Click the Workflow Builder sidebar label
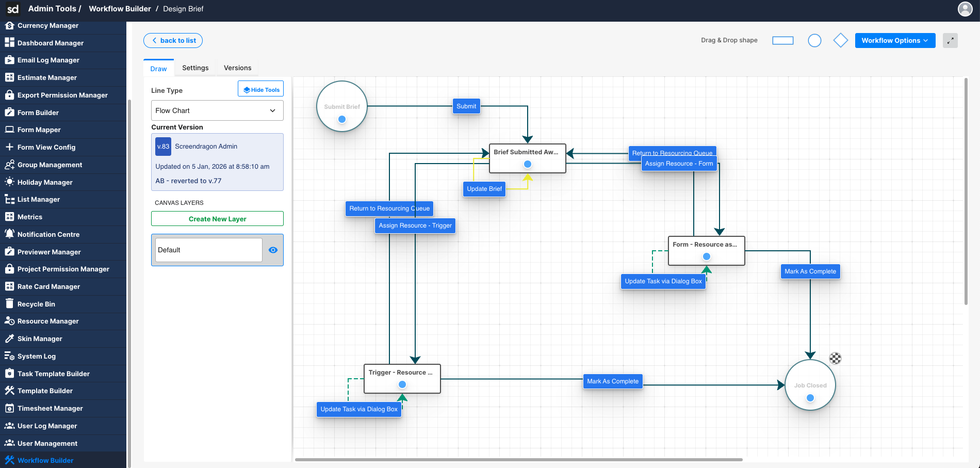This screenshot has width=980, height=468. click(x=45, y=460)
